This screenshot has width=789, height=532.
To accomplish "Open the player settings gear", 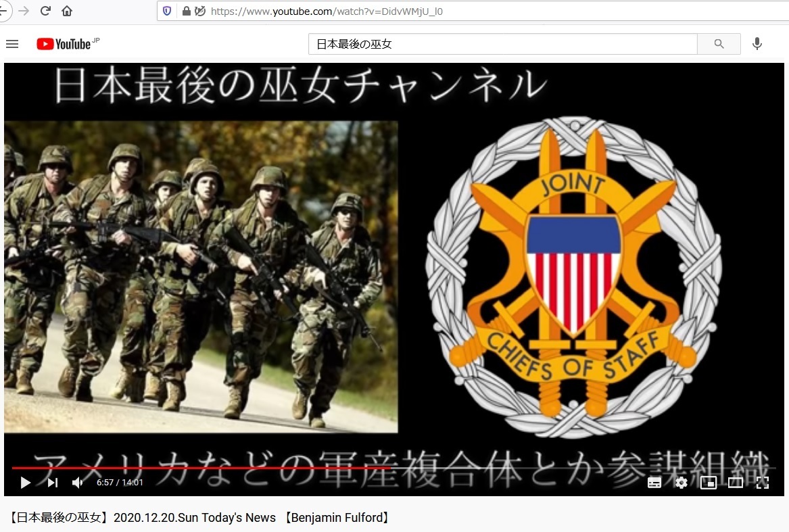I will pos(682,483).
